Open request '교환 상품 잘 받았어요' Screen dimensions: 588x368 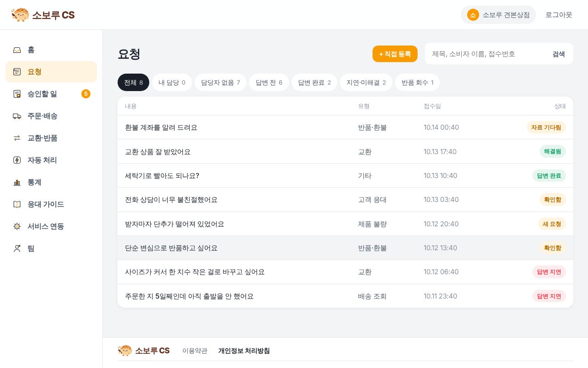(345, 151)
